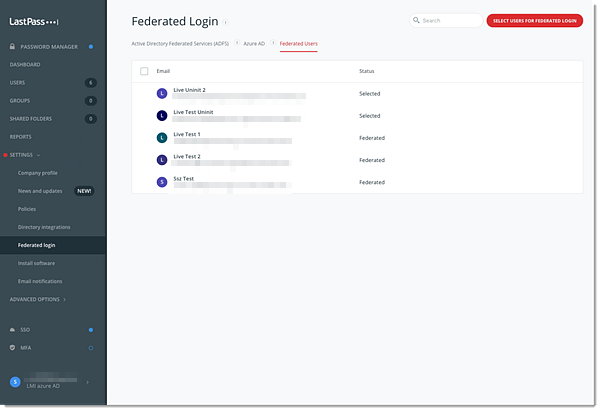Click Selected status of Live Uninit 2
Screen dimensions: 600x411
click(370, 93)
